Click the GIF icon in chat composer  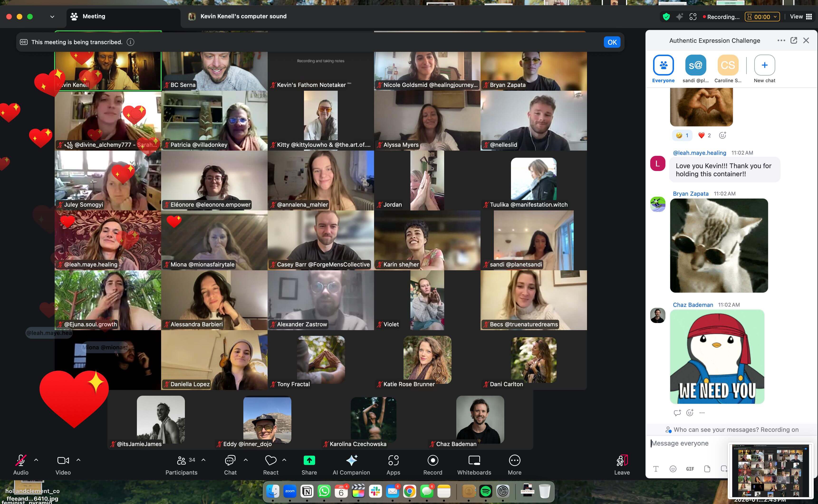[690, 469]
